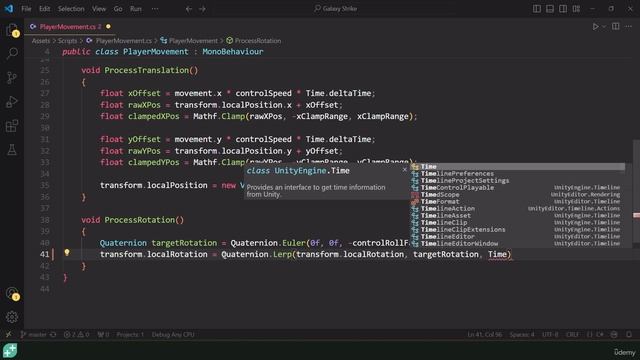Toggle the bottom panel
This screenshot has height=360, width=640.
pyautogui.click(x=550, y=9)
